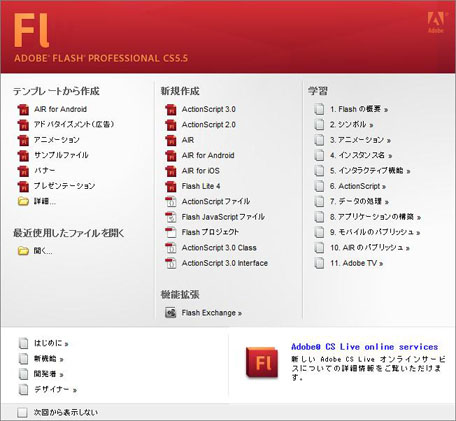Enable the 次回から表示しない checkbox

tap(22, 413)
